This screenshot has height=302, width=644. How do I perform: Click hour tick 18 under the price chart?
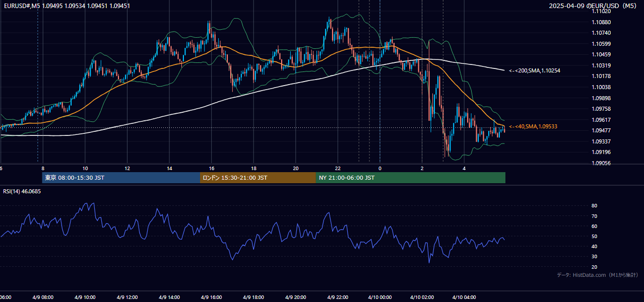253,169
